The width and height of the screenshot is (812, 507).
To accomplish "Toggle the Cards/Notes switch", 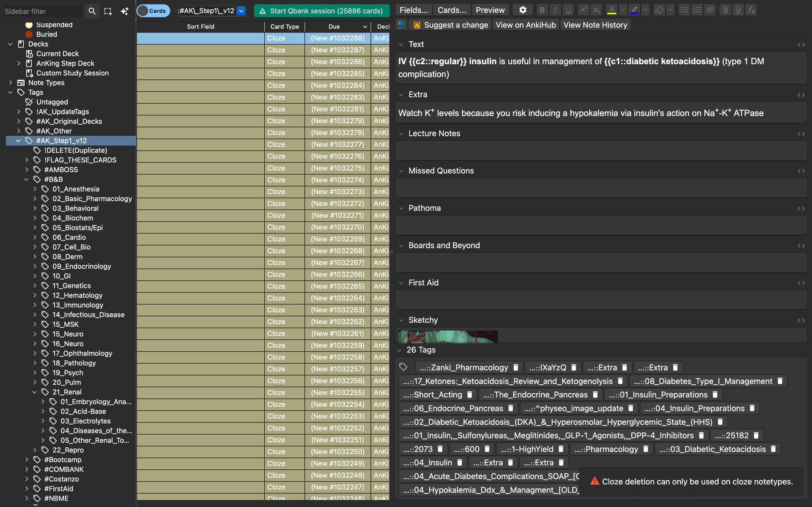I will pyautogui.click(x=153, y=11).
